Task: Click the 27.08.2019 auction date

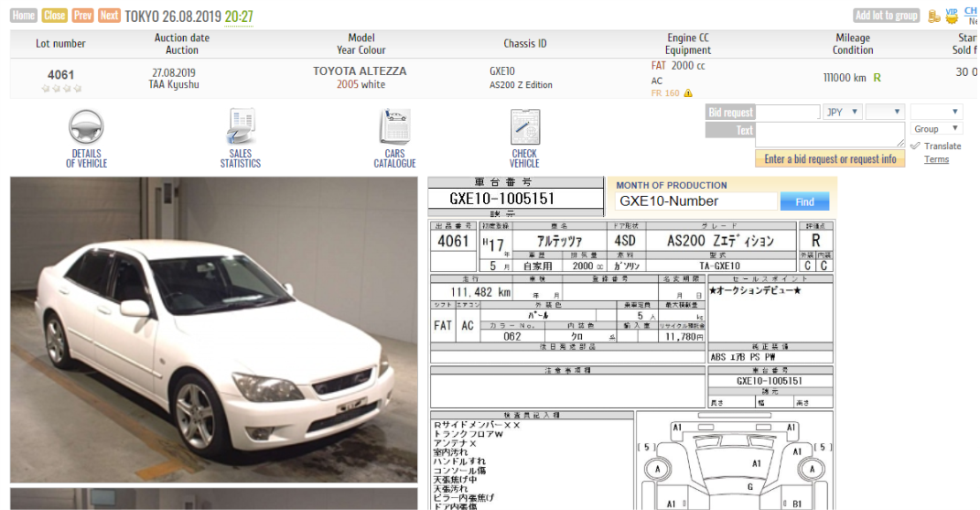Action: click(174, 72)
